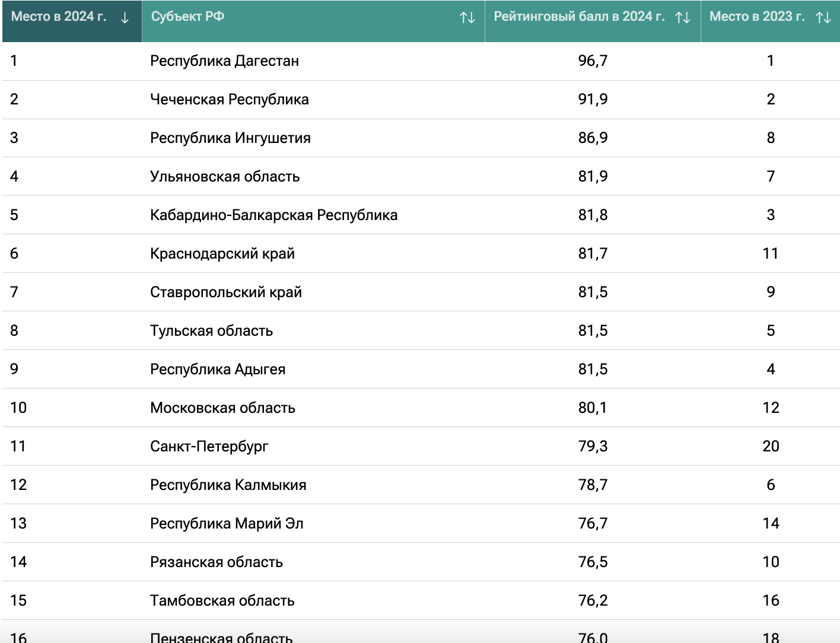Click the 96,7 rating score cell
Image resolution: width=840 pixels, height=643 pixels.
coord(593,61)
